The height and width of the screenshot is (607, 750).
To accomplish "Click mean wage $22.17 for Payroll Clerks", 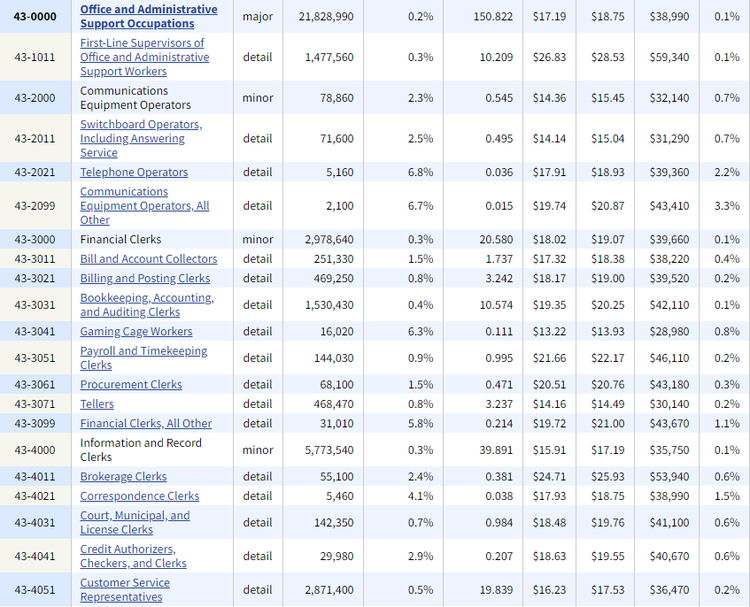I will click(x=607, y=358).
